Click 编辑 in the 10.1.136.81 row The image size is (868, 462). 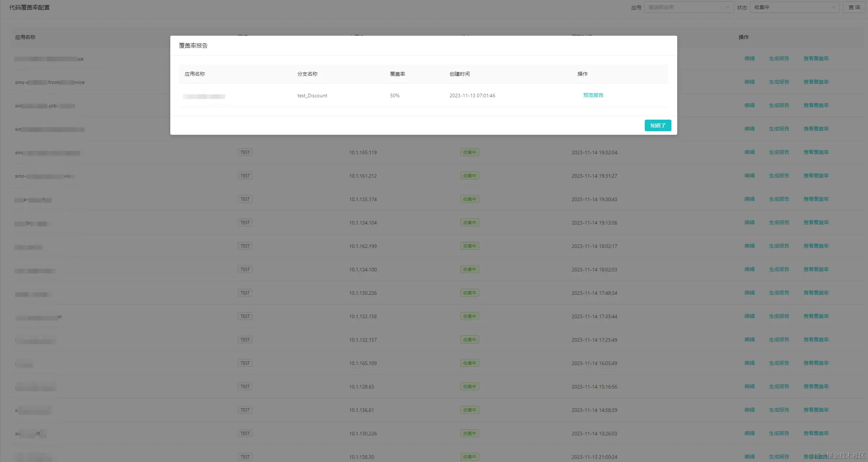point(749,410)
